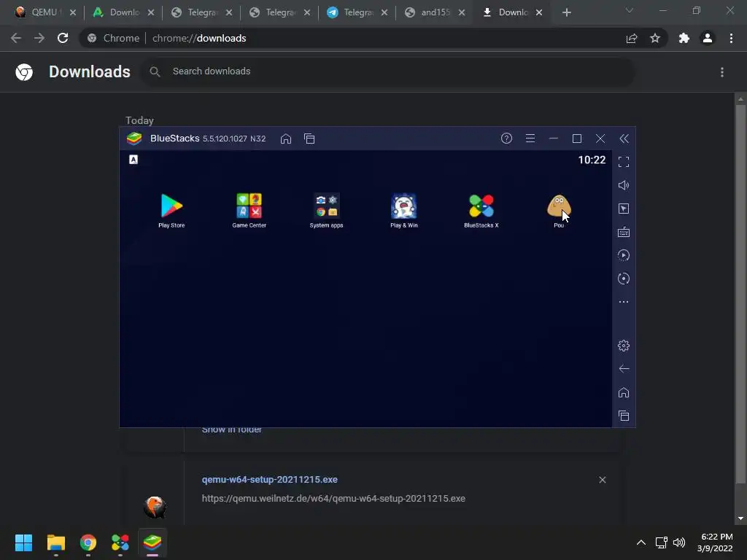
Task: Open BlueStacks multi-instance icon in title bar
Action: point(309,139)
